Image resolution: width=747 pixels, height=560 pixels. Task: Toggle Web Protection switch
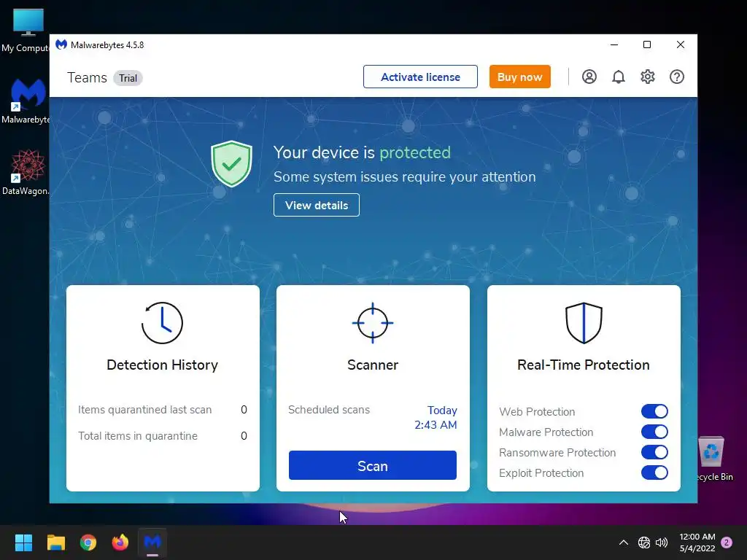pyautogui.click(x=654, y=411)
